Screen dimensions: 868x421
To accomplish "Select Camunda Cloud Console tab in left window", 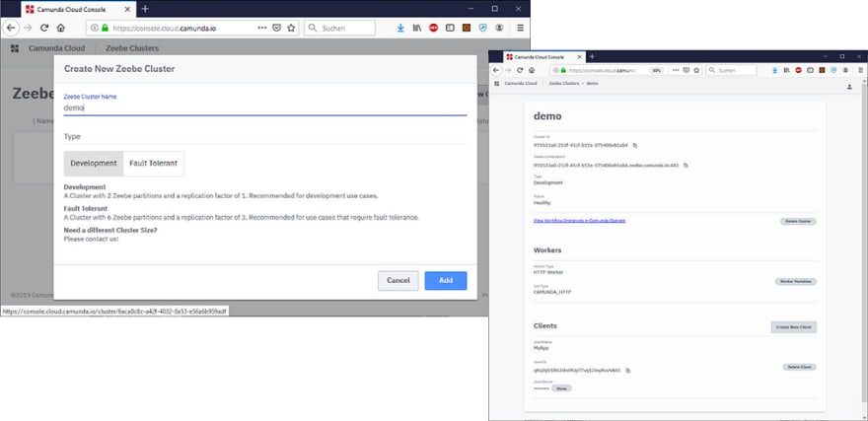I will (x=78, y=10).
